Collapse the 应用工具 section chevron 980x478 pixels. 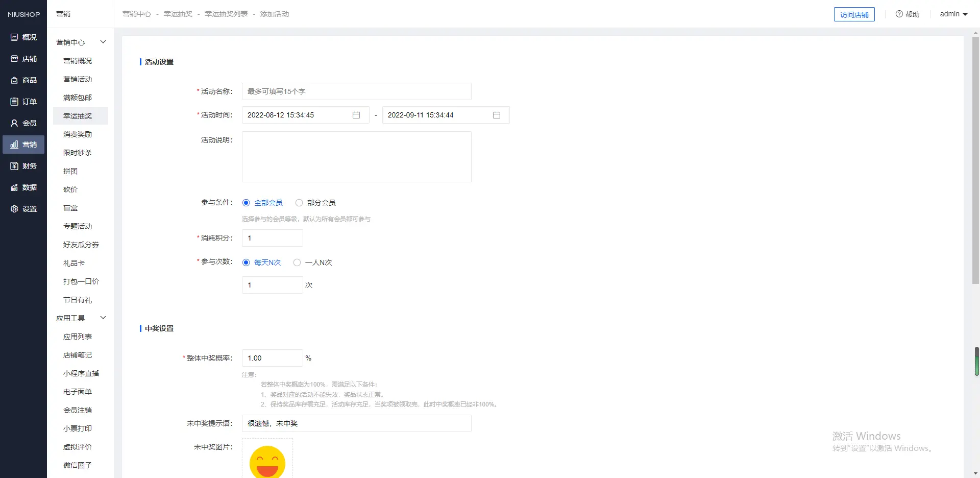pyautogui.click(x=103, y=318)
